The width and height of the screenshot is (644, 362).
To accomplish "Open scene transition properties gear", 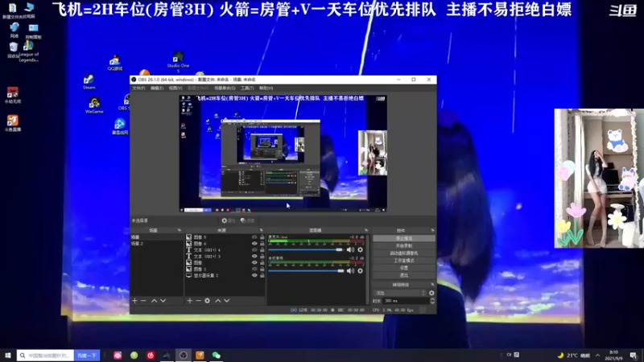I will tap(431, 293).
